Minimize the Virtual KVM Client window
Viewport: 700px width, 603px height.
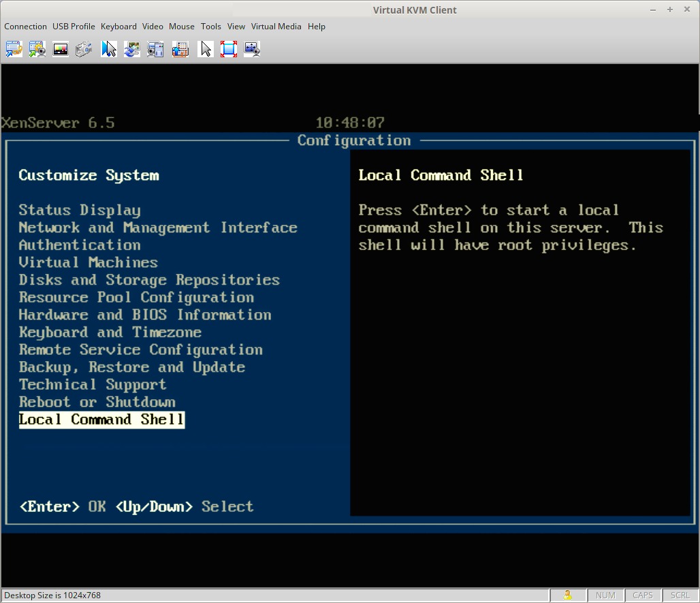[x=653, y=10]
